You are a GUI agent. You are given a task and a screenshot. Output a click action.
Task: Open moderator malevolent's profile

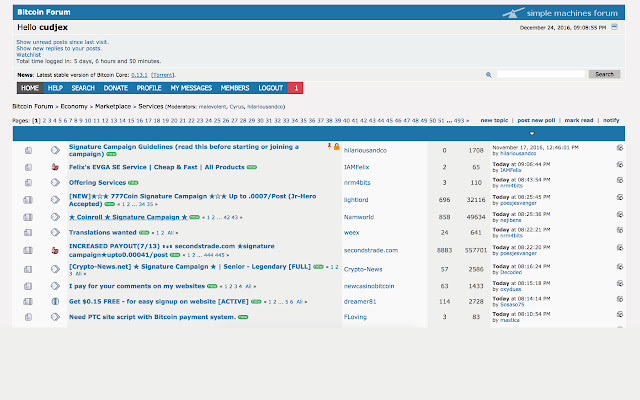(212, 107)
